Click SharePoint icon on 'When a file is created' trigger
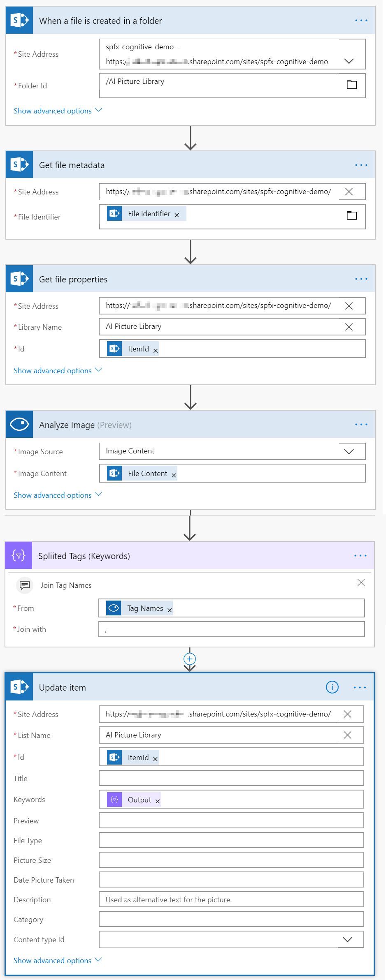 pos(19,20)
